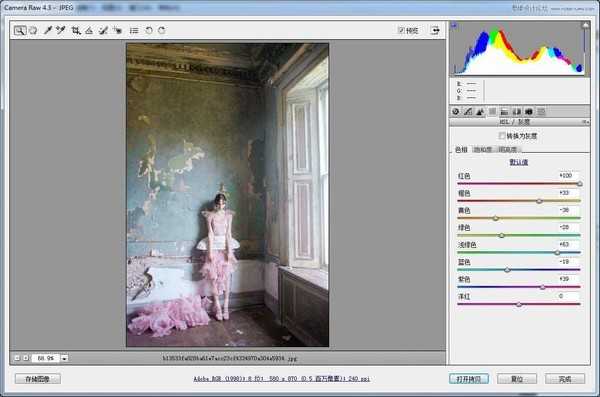This screenshot has height=397, width=600.
Task: Select the Crop tool
Action: point(76,31)
